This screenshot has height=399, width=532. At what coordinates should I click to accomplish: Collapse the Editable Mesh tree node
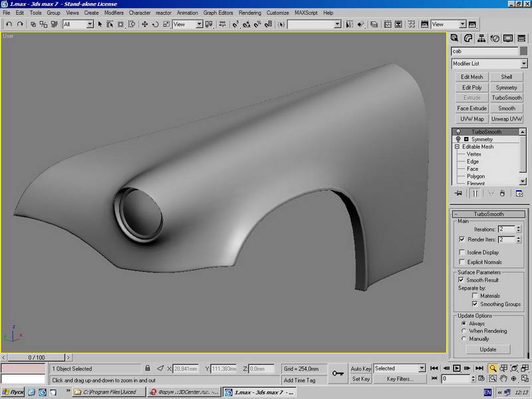point(457,146)
